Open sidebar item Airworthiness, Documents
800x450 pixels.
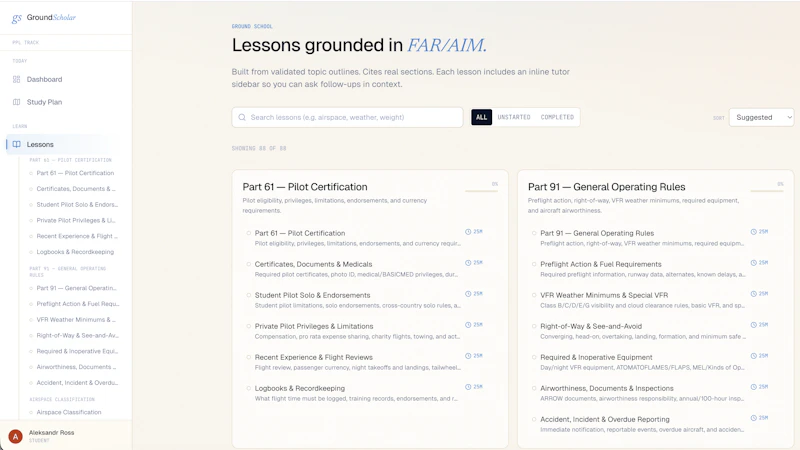(x=76, y=367)
